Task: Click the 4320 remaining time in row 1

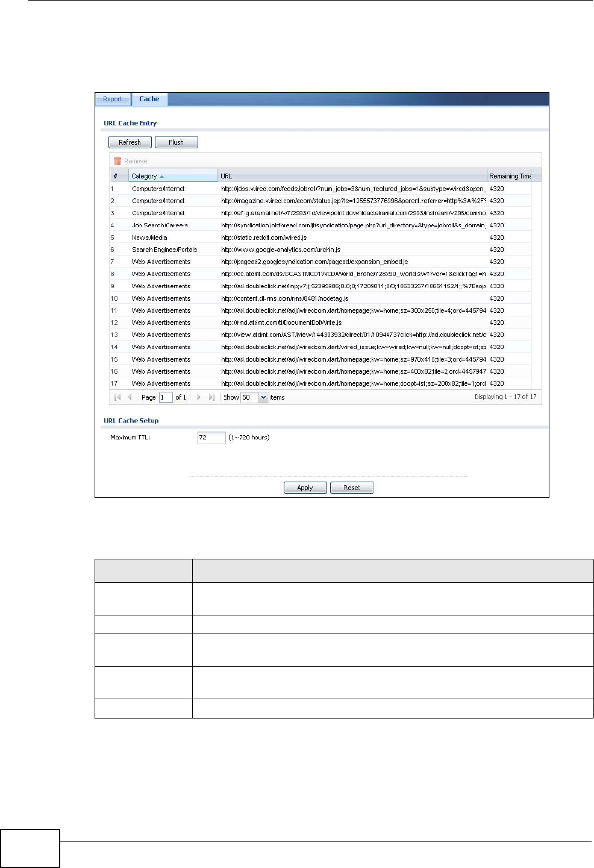Action: pos(497,189)
